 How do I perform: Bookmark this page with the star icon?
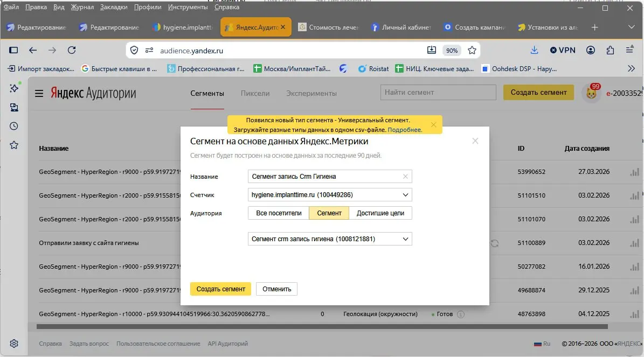472,50
